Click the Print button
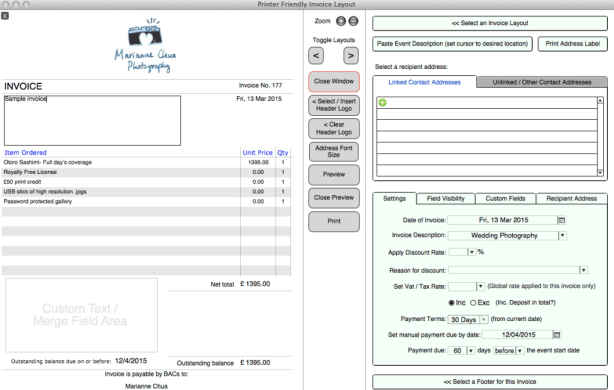This screenshot has height=390, width=614. (x=334, y=221)
